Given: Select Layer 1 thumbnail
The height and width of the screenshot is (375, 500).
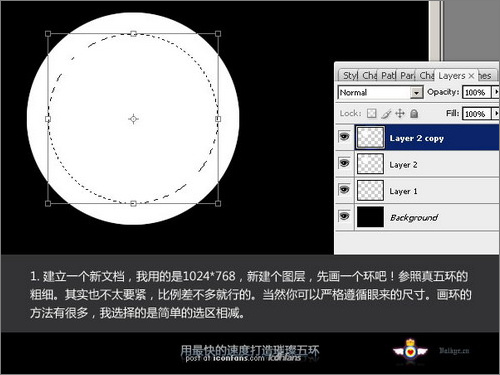Looking at the screenshot, I should point(370,190).
